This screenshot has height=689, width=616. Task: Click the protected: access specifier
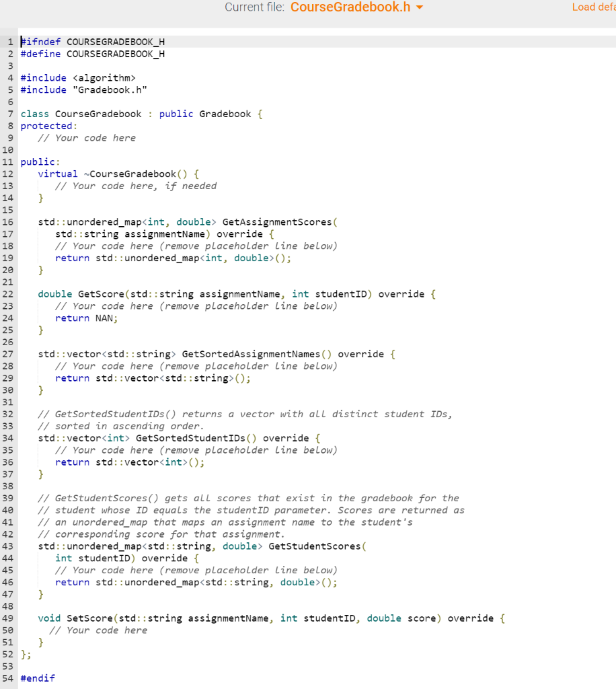pyautogui.click(x=47, y=126)
